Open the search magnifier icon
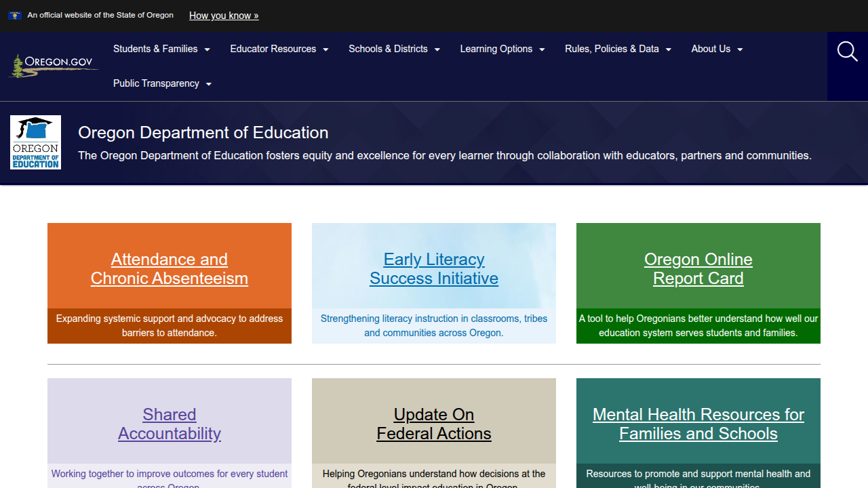This screenshot has height=488, width=868. pyautogui.click(x=847, y=52)
